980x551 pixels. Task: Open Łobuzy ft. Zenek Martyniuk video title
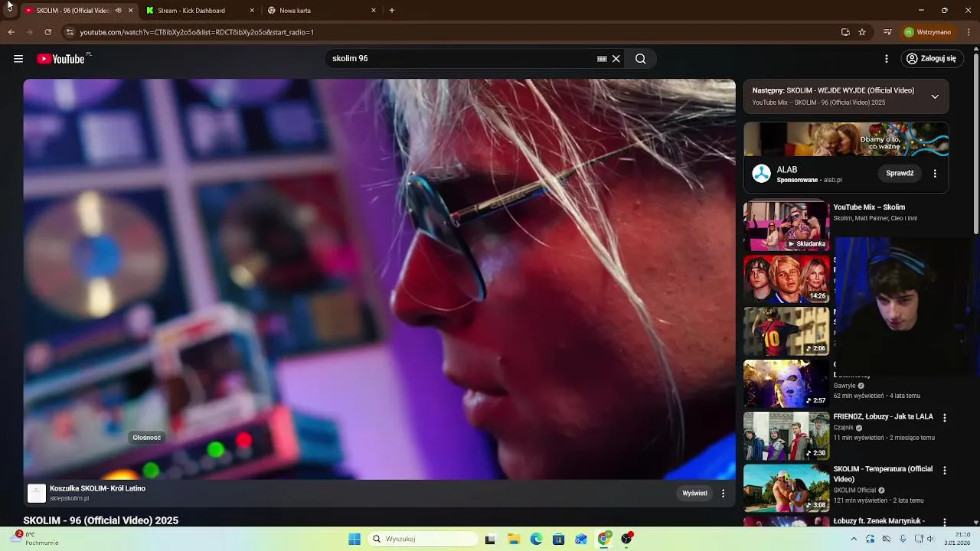coord(879,521)
